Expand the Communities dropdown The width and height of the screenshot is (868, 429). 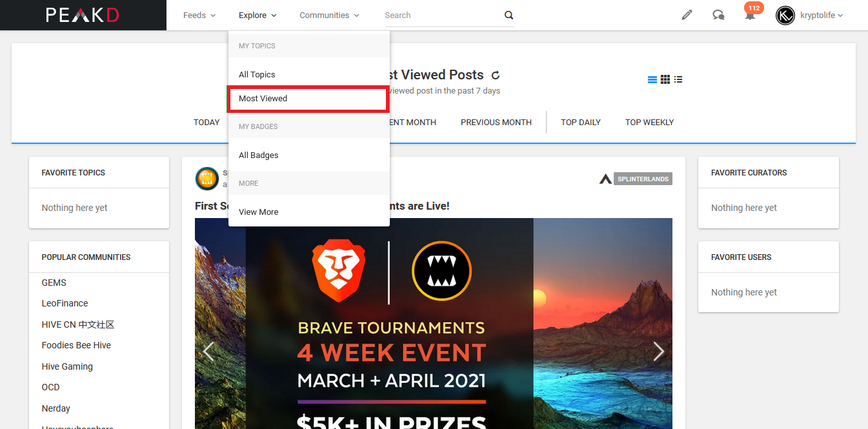click(330, 15)
